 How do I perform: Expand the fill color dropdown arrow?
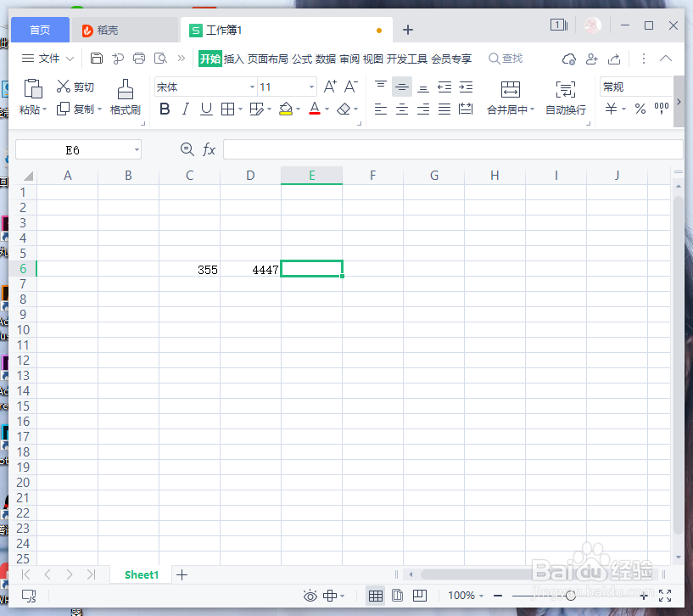299,109
